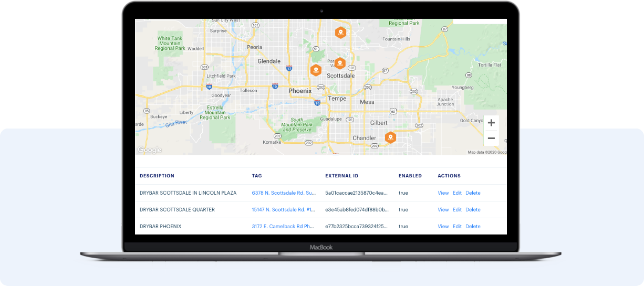
Task: Click the orange pin left of Scottsdale label
Action: [316, 70]
